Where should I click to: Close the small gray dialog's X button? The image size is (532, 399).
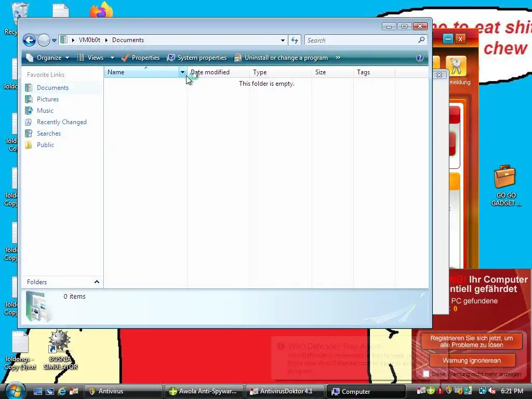[439, 75]
